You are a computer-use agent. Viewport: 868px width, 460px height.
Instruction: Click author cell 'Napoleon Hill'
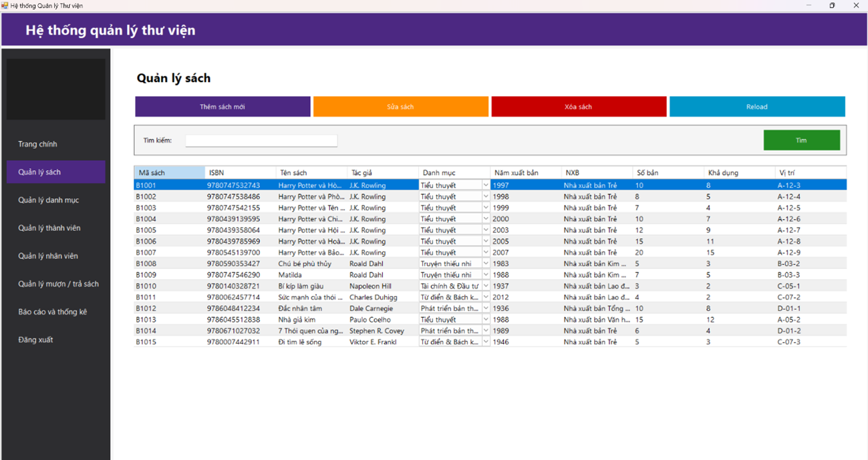point(383,286)
